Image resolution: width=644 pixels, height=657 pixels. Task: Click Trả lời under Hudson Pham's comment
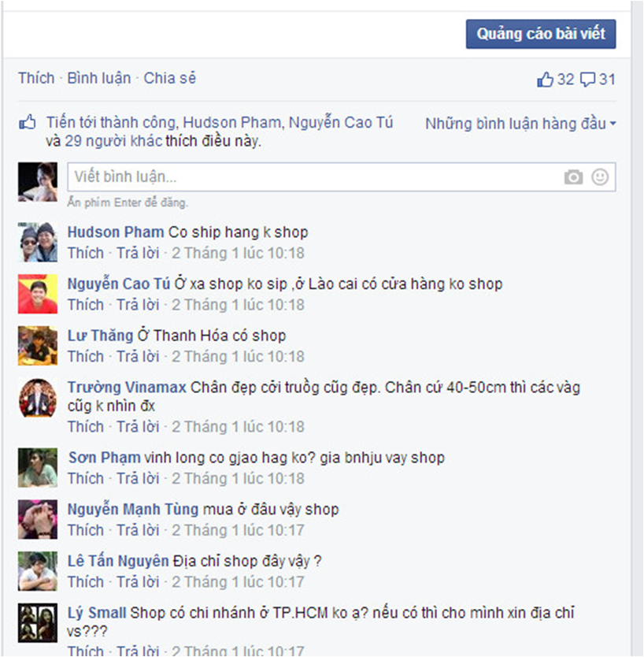click(138, 253)
